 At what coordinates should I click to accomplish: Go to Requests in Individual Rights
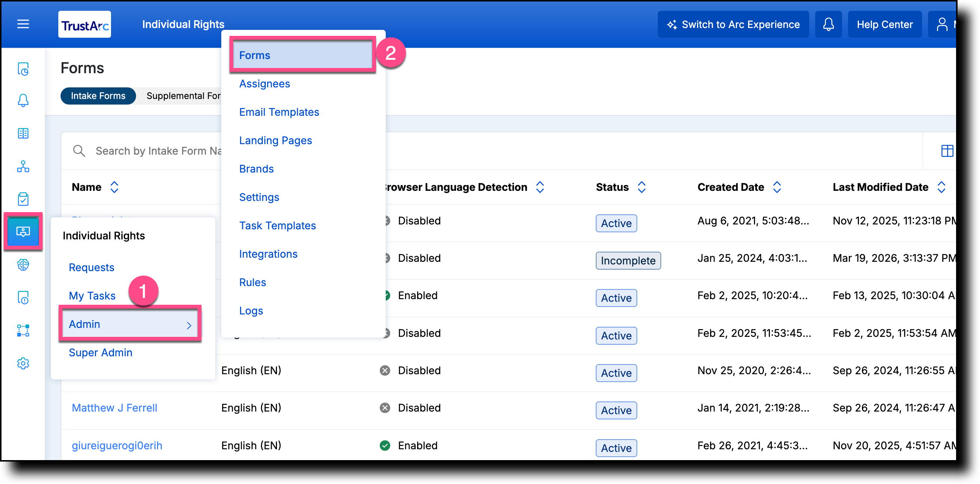91,268
